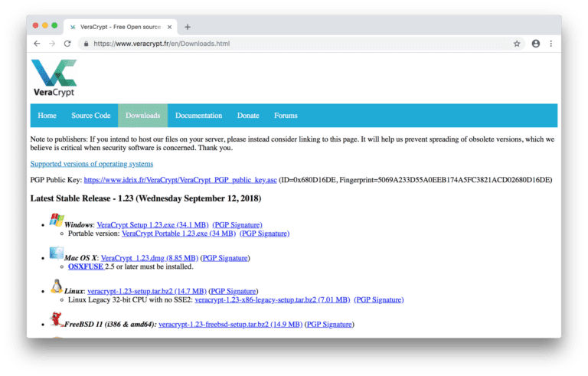This screenshot has height=376, width=588.
Task: Download VeraCrypt Portable 1.23.exe
Action: (x=179, y=234)
